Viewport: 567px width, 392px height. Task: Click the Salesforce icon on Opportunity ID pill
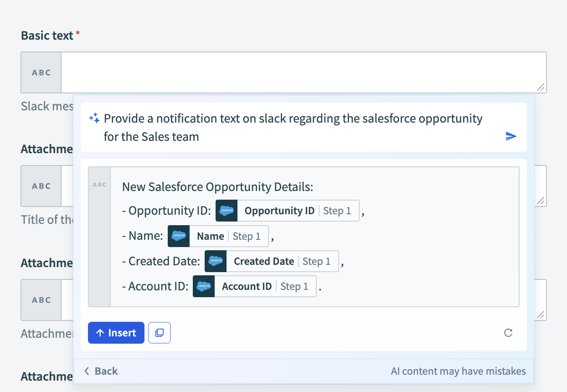pos(227,211)
